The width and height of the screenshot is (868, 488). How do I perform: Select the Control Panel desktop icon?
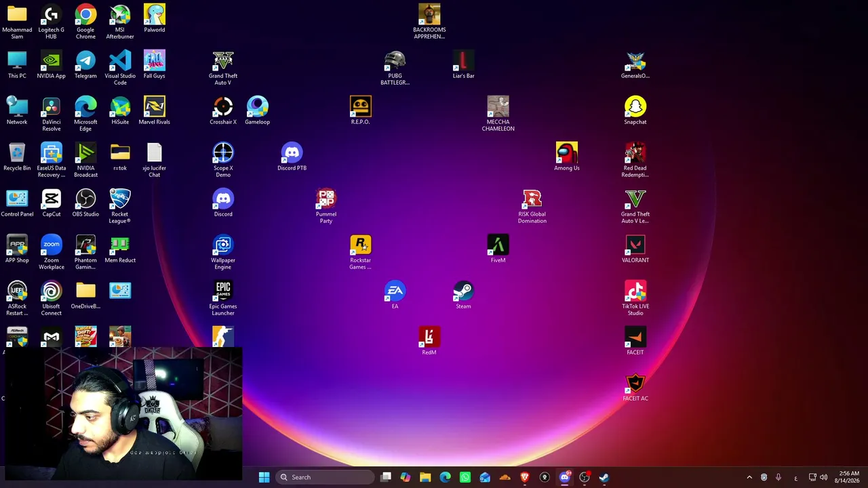17,203
